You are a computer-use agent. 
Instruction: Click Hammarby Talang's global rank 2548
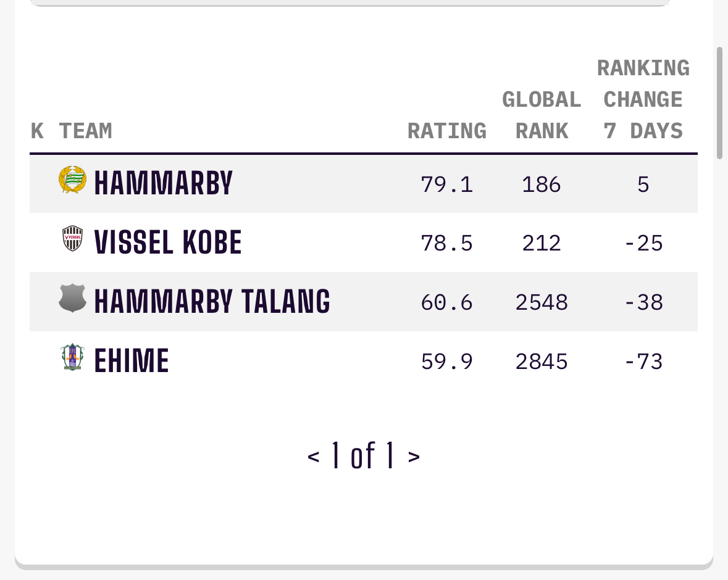click(x=542, y=302)
